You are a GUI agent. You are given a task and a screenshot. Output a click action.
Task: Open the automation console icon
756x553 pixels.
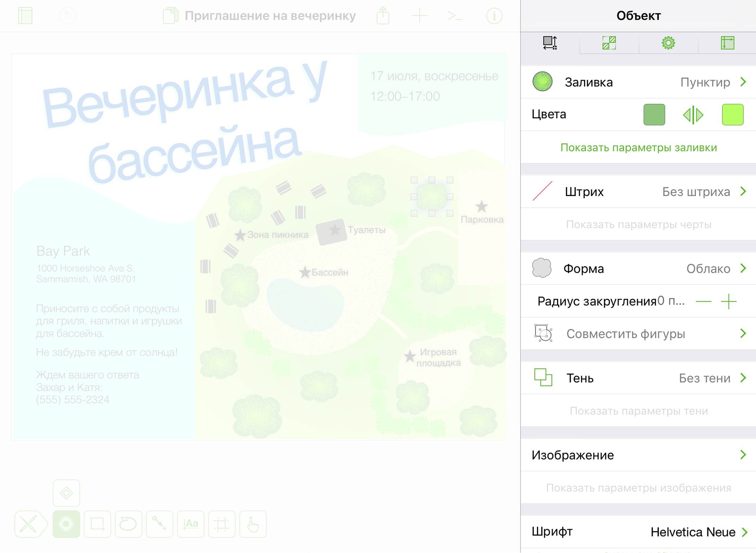tap(455, 16)
